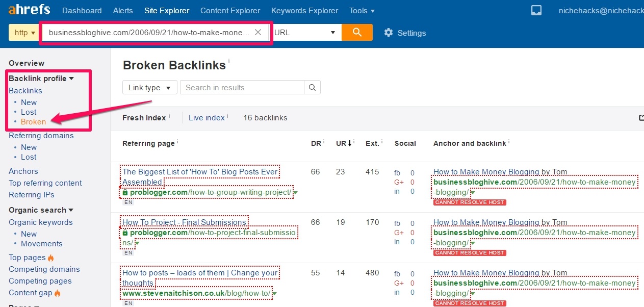
Task: Open the Alerts tab
Action: tap(123, 10)
